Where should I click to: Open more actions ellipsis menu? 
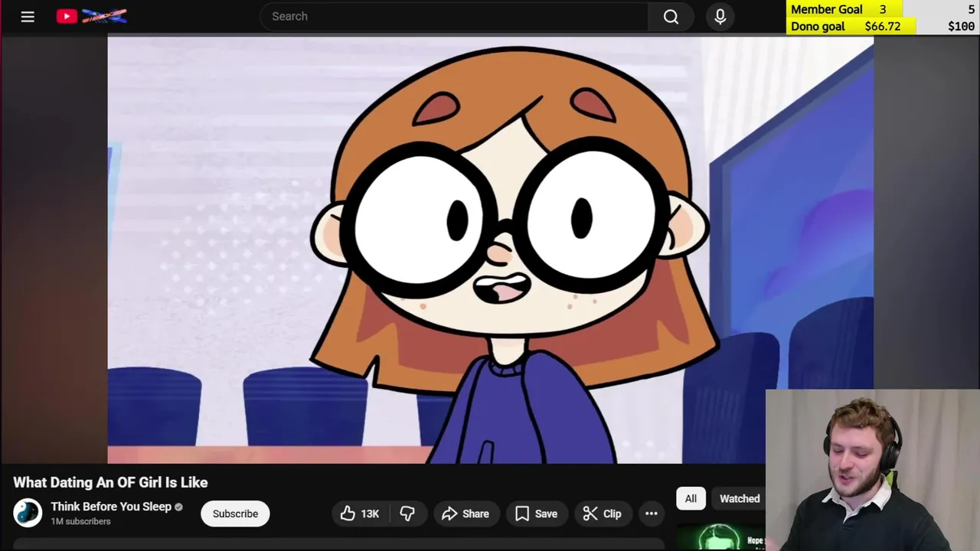[652, 514]
